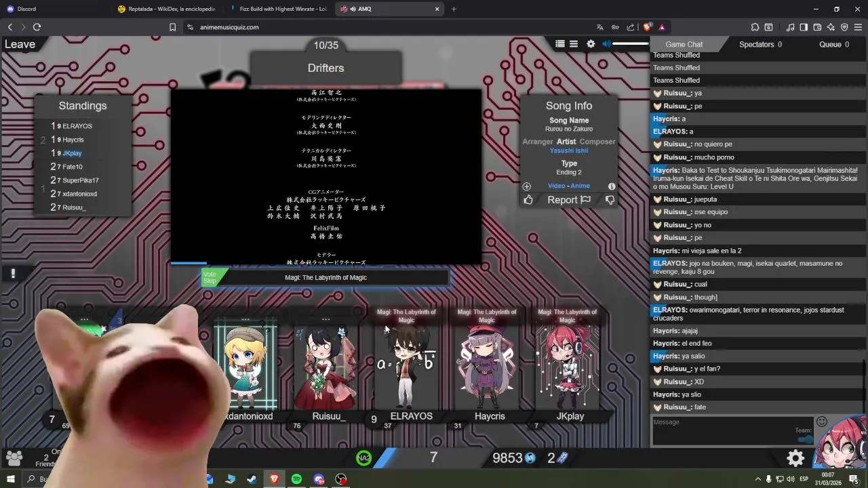Open the emoji picker in chat
The height and width of the screenshot is (488, 868).
[x=822, y=422]
